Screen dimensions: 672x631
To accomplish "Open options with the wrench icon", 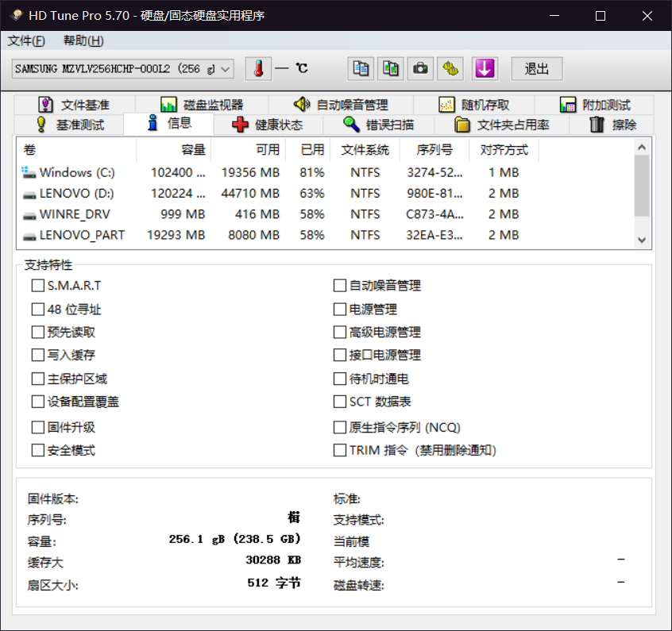I will click(450, 68).
